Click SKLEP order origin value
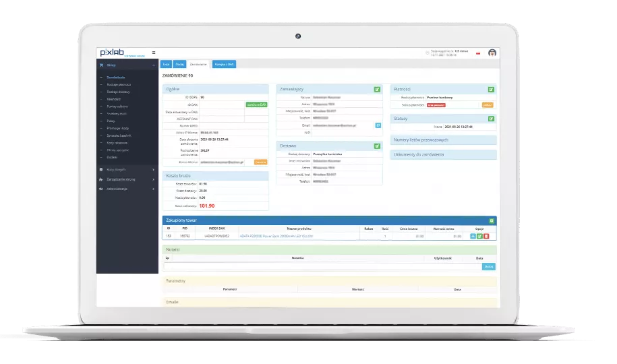Screen dimensions: 617x364 [x=204, y=150]
